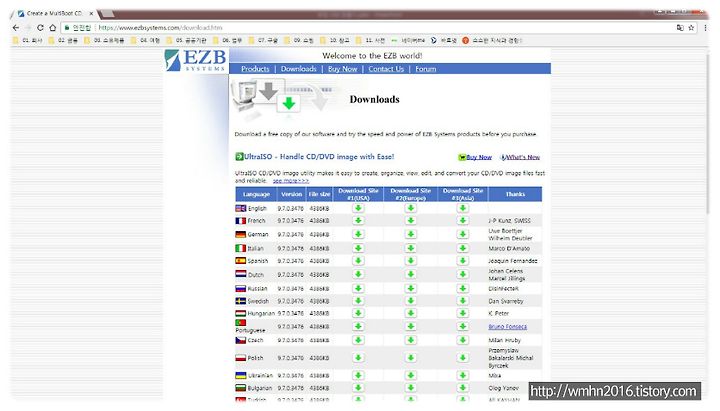This screenshot has height=411, width=720.
Task: Download Russian version from USA site
Action: tap(358, 288)
